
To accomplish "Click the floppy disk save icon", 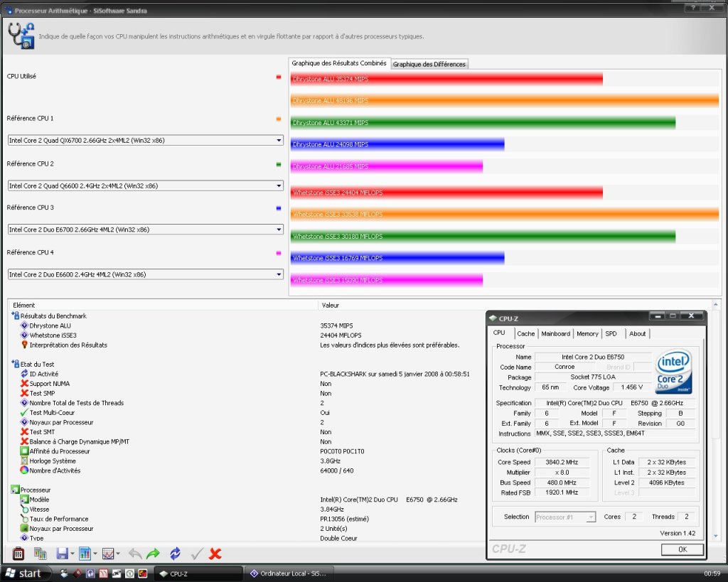I will click(63, 554).
